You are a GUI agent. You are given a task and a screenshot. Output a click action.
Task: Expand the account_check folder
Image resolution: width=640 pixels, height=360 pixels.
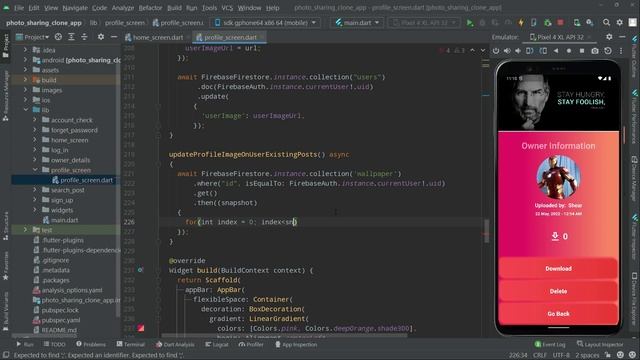pyautogui.click(x=35, y=120)
